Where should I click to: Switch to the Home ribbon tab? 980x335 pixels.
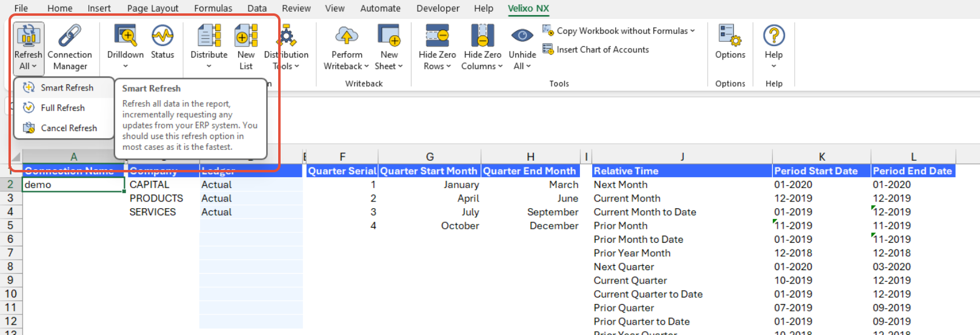pos(60,8)
